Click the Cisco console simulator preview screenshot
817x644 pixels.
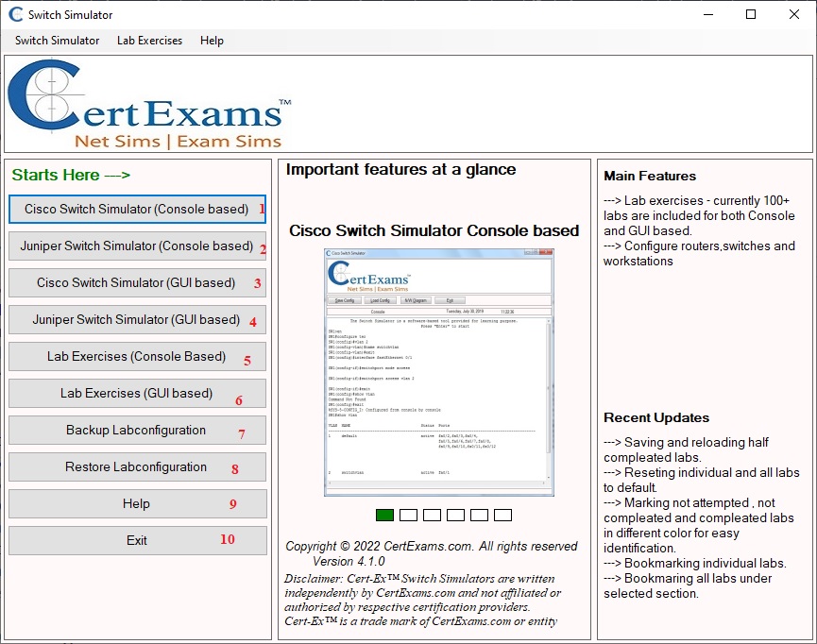coord(438,372)
